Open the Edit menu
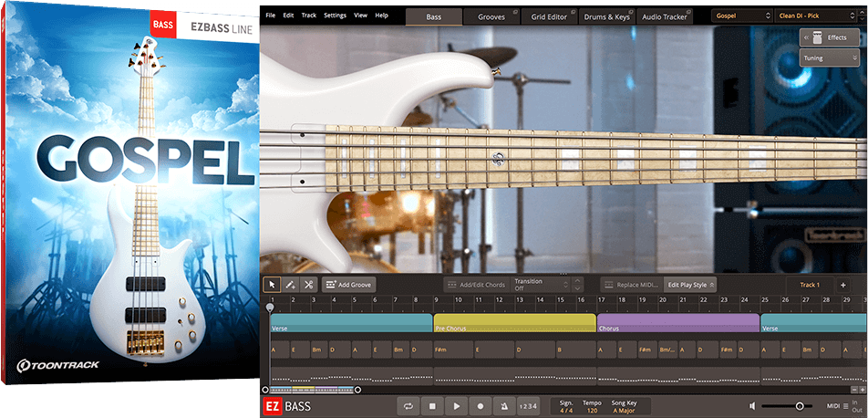 click(x=288, y=16)
